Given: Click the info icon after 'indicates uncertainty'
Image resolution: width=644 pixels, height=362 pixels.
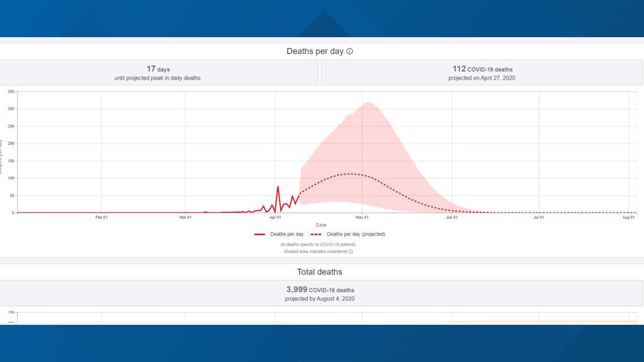Looking at the screenshot, I should click(x=351, y=252).
